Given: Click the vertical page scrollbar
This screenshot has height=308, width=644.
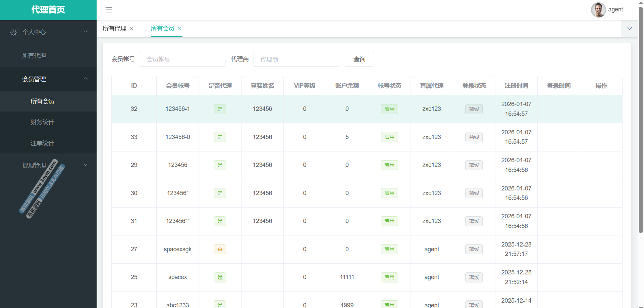Looking at the screenshot, I should (641, 118).
